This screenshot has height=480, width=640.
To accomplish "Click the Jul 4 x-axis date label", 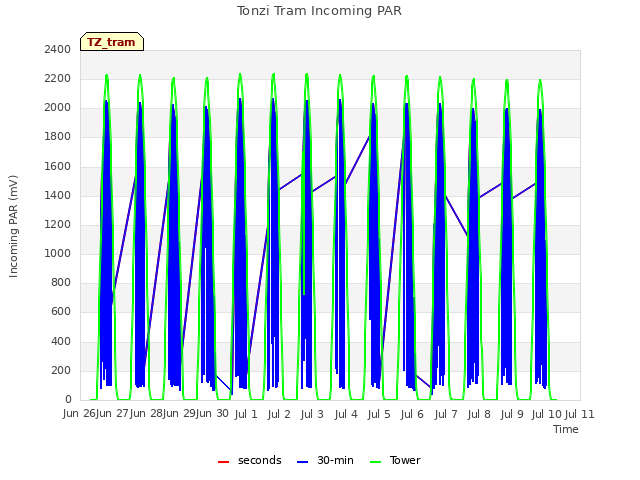I will coord(346,414).
